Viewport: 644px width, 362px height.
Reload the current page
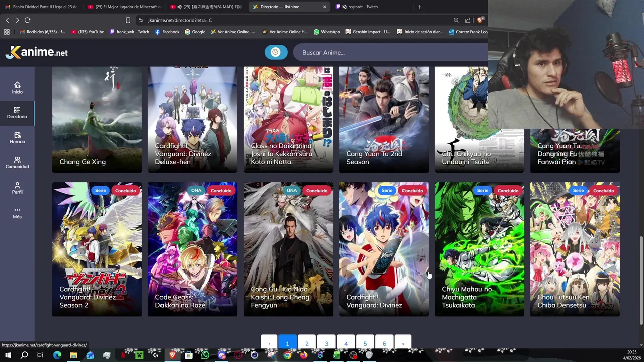(x=27, y=20)
